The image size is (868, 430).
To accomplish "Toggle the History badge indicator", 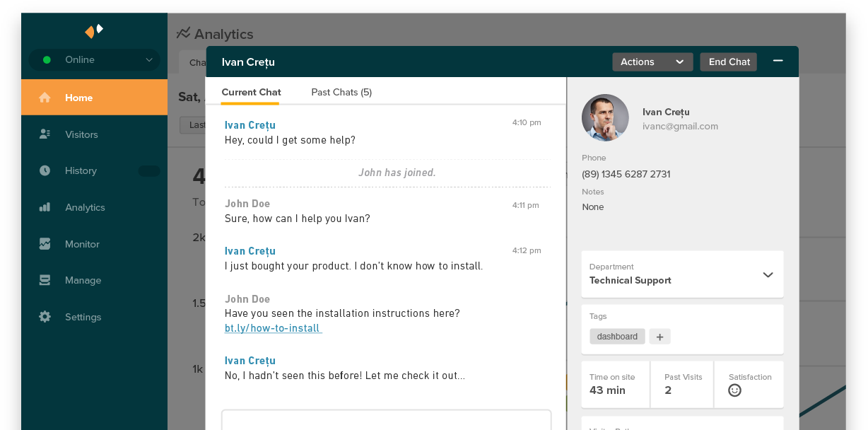I will 149,170.
